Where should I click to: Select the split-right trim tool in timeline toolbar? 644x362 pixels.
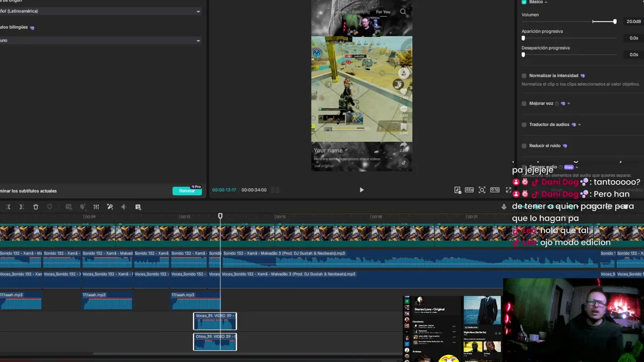[x=22, y=207]
